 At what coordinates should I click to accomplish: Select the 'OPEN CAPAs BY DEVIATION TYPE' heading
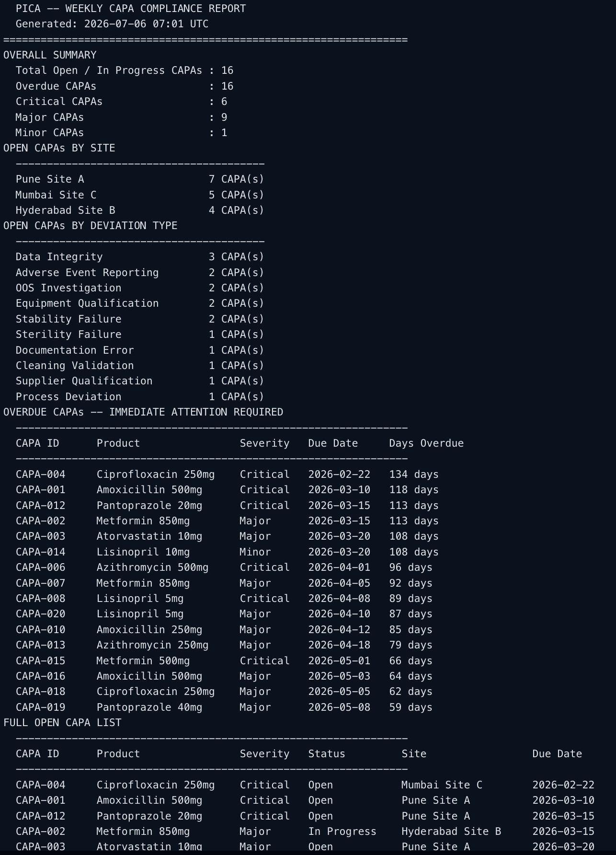tap(91, 226)
